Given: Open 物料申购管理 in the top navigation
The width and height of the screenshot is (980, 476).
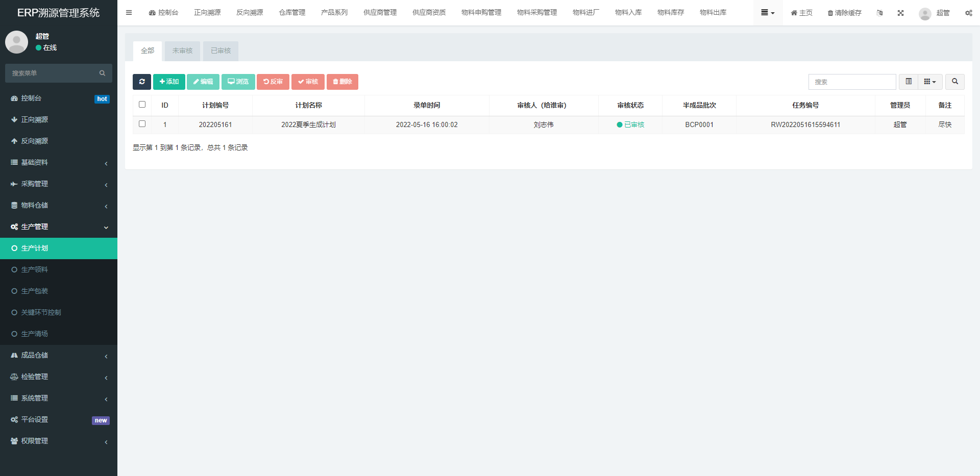Looking at the screenshot, I should click(481, 13).
